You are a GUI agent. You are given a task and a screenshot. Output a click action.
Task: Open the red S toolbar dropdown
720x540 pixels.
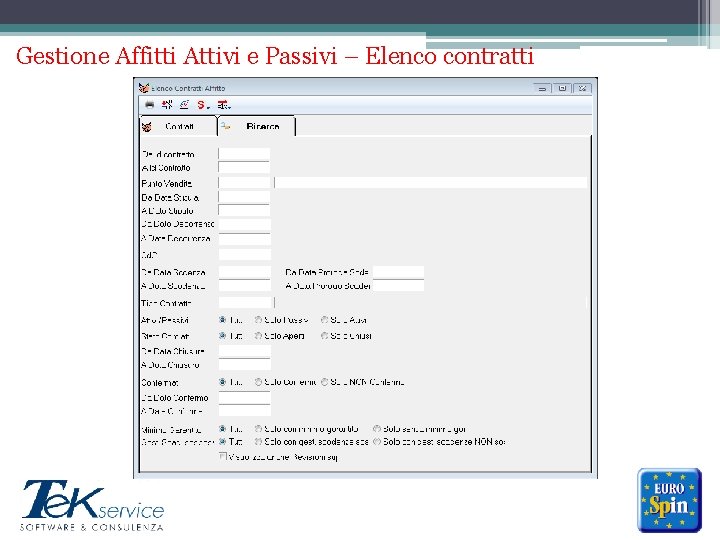(208, 107)
